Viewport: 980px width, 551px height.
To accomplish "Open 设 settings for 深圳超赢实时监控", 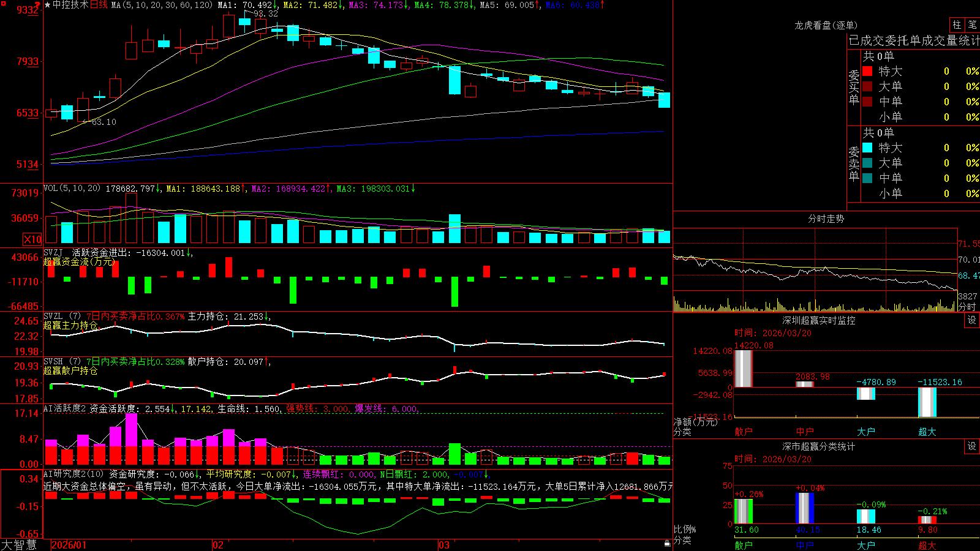I will [x=972, y=320].
